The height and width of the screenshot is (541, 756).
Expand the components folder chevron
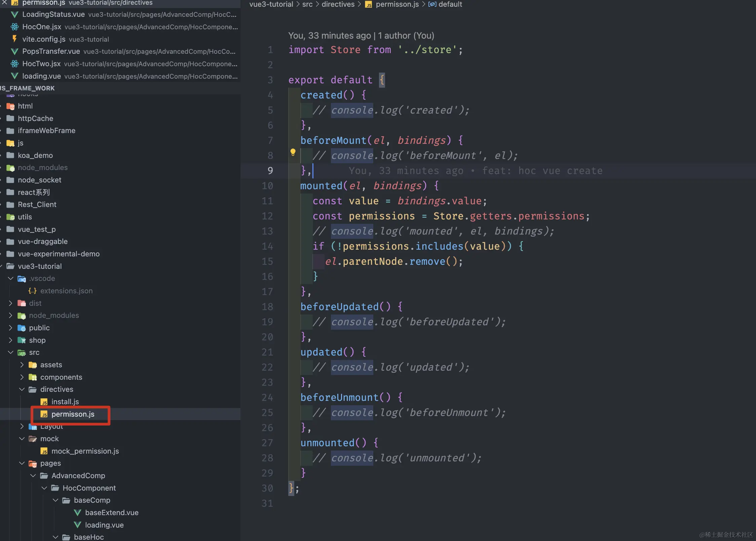point(22,377)
